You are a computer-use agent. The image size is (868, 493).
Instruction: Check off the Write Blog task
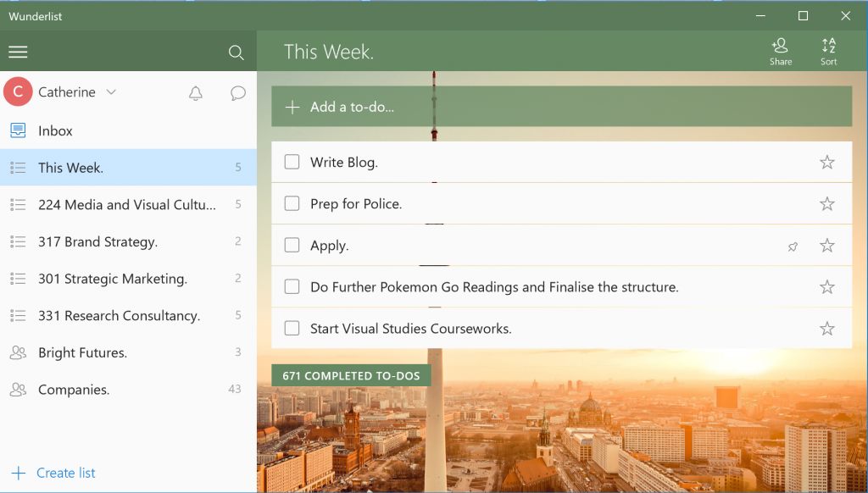pyautogui.click(x=292, y=162)
